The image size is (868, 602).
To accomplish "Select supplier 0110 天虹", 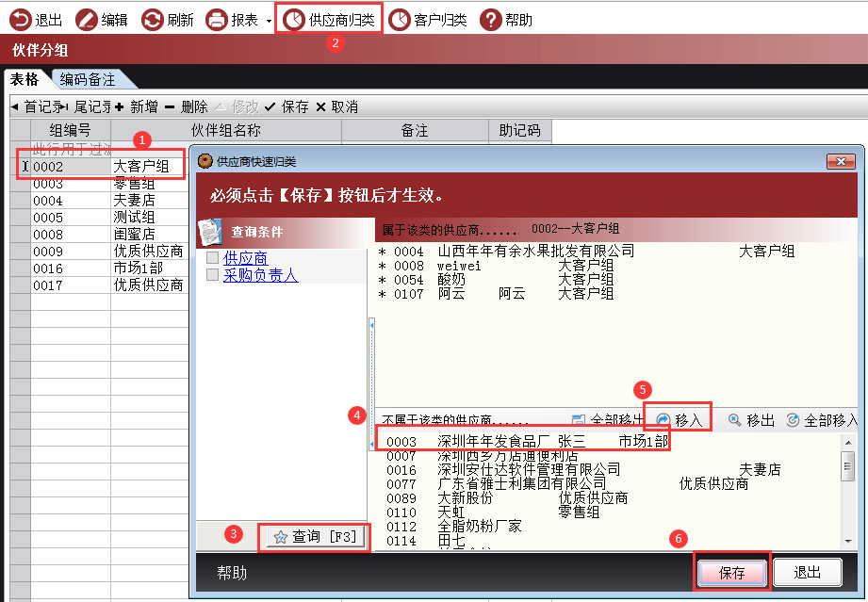I will pyautogui.click(x=493, y=513).
